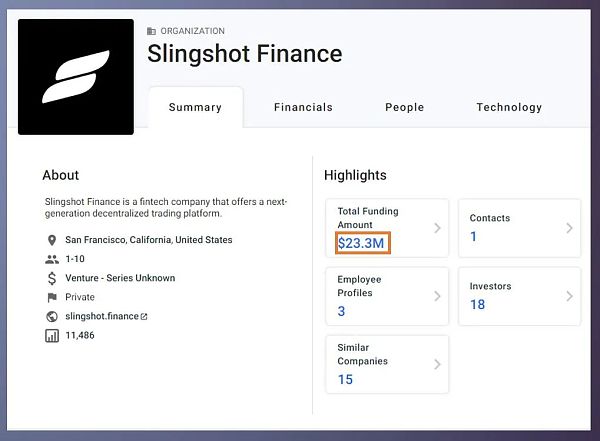Click the bar chart rank icon
The width and height of the screenshot is (600, 441).
point(52,336)
